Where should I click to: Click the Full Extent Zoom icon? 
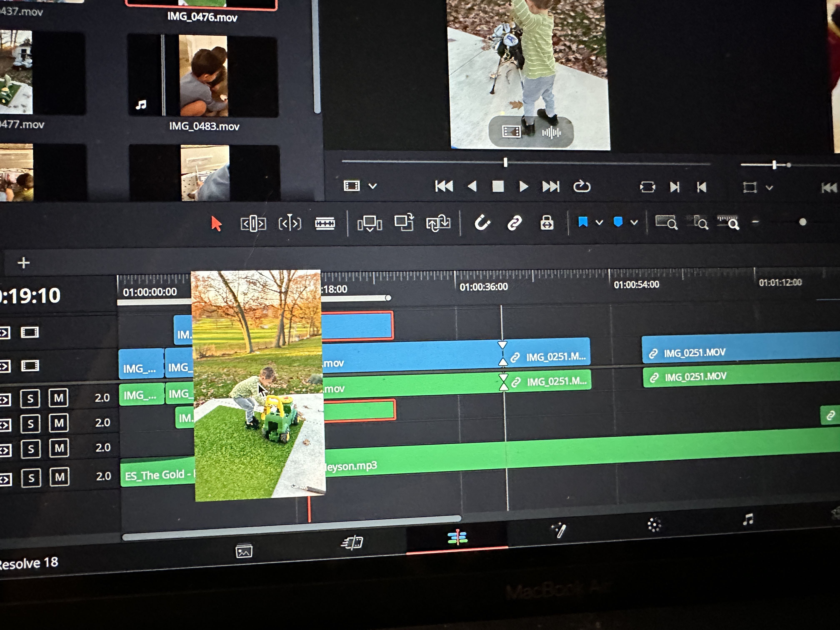point(666,222)
